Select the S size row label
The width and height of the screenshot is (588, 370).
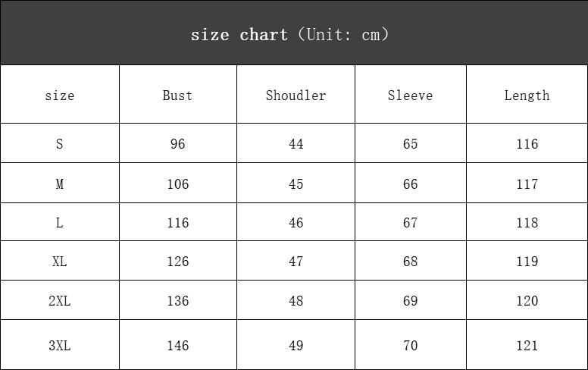(60, 144)
